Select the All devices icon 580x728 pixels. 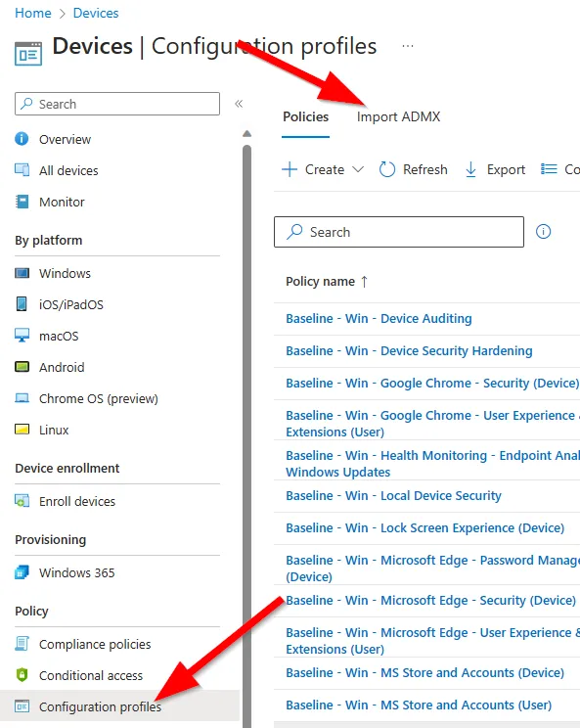[x=22, y=170]
